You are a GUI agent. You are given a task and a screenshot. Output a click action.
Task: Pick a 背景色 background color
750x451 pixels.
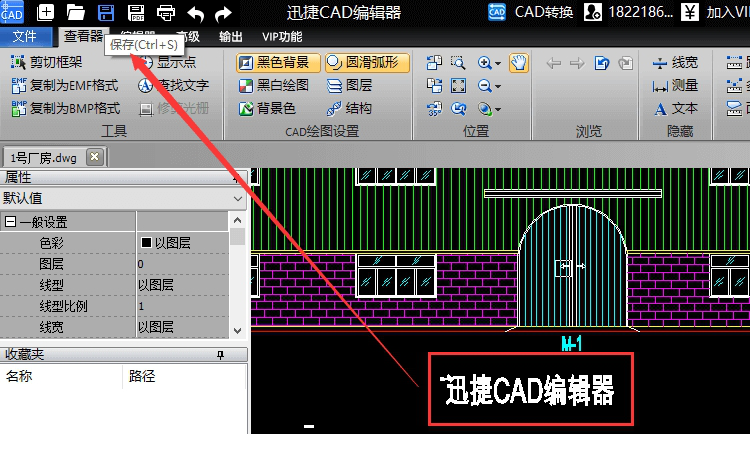click(267, 108)
